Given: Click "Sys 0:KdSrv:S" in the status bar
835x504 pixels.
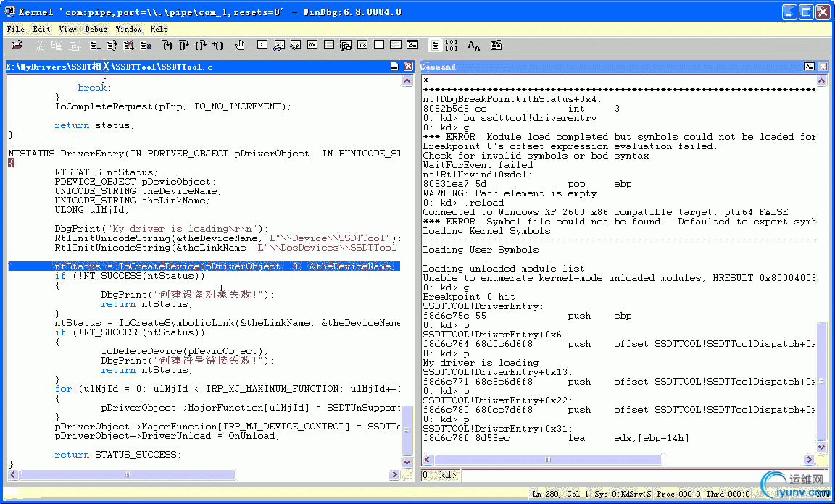Looking at the screenshot, I should (623, 494).
